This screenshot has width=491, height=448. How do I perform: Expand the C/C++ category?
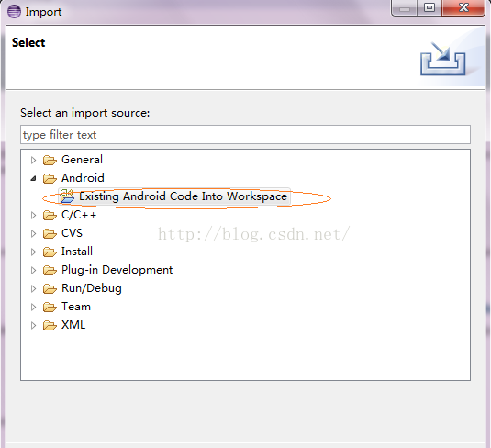tap(33, 215)
